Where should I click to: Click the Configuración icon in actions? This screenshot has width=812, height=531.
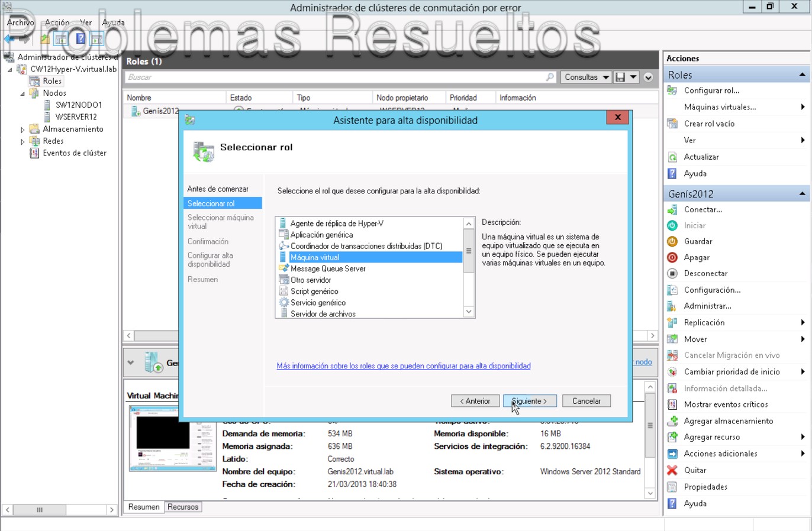672,290
